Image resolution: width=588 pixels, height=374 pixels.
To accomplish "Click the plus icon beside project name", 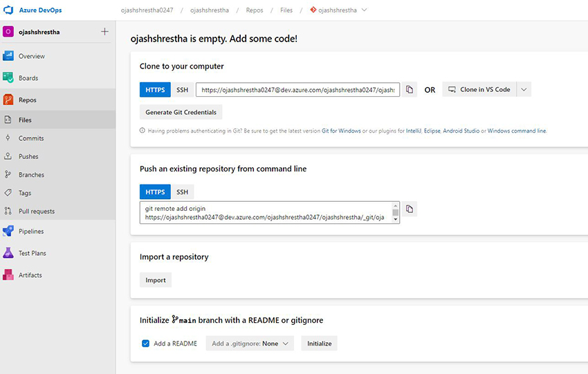I will pos(104,31).
